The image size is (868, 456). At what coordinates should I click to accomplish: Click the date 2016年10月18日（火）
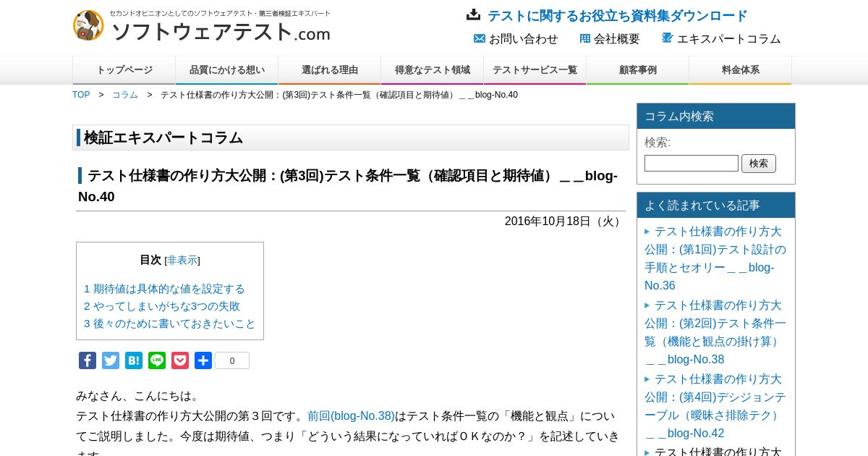565,221
